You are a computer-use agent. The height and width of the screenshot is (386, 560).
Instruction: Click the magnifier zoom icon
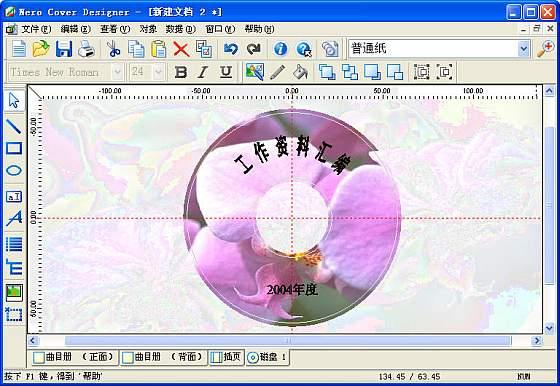tap(545, 49)
